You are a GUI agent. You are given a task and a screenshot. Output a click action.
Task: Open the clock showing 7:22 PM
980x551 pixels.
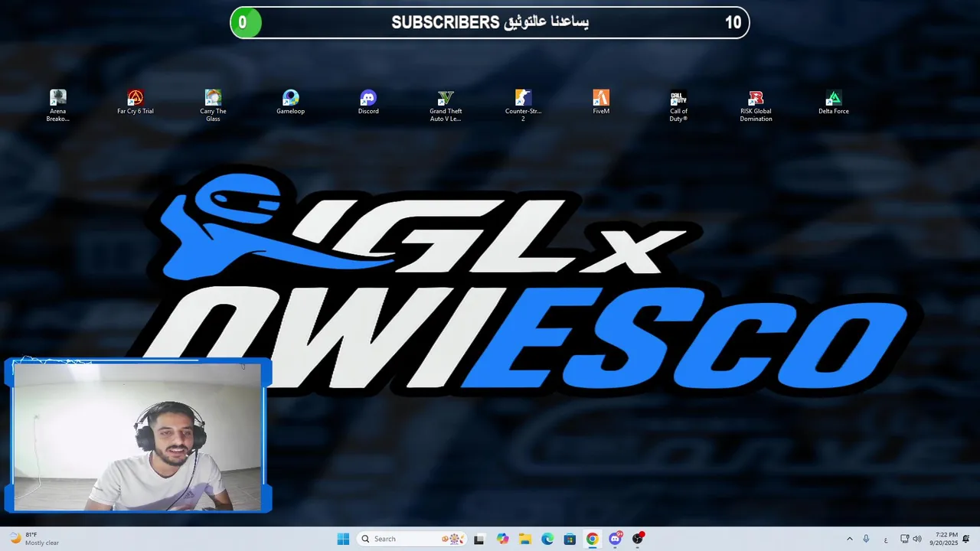pos(943,539)
